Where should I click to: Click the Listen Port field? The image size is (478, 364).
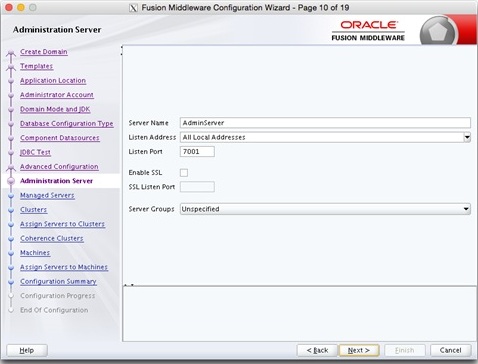197,151
